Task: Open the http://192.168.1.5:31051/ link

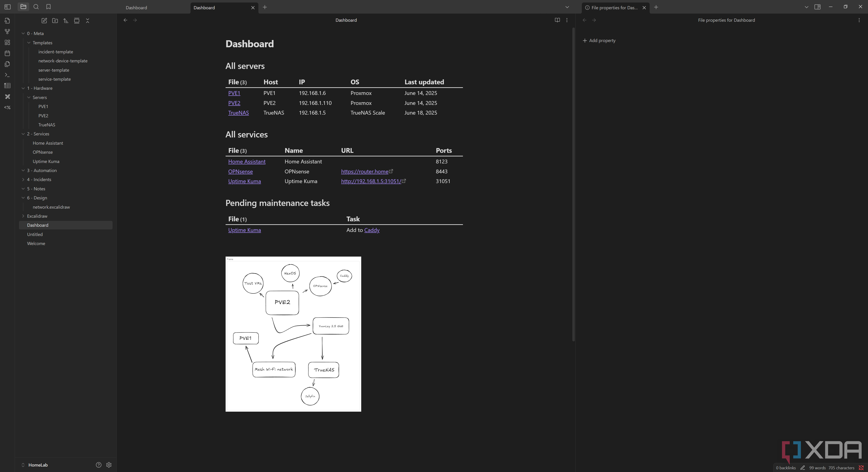Action: tap(373, 181)
